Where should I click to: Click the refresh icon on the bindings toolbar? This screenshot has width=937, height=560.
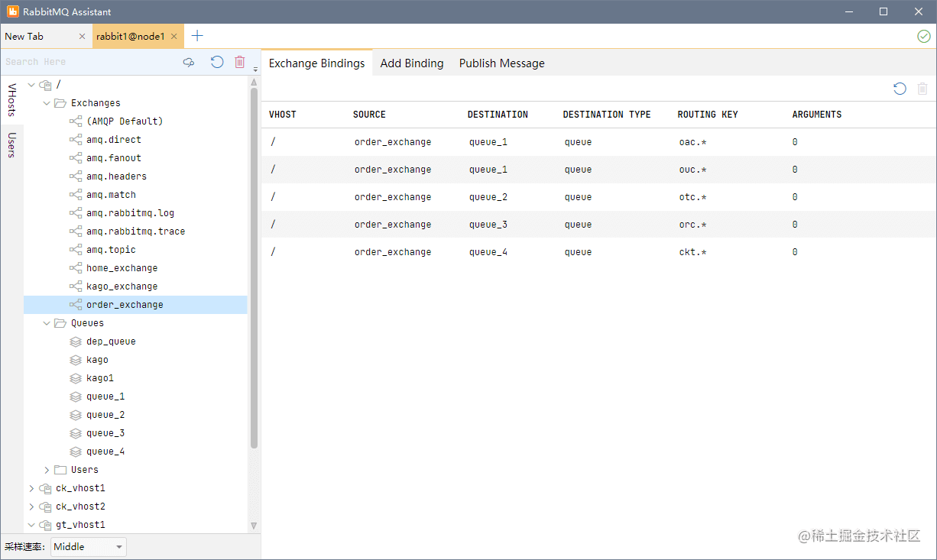click(x=900, y=89)
